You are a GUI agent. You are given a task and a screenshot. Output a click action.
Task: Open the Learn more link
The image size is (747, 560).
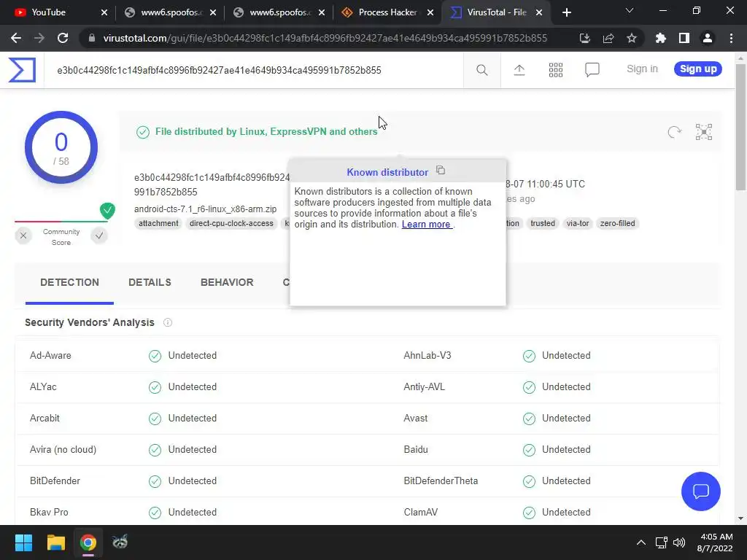[x=427, y=225]
